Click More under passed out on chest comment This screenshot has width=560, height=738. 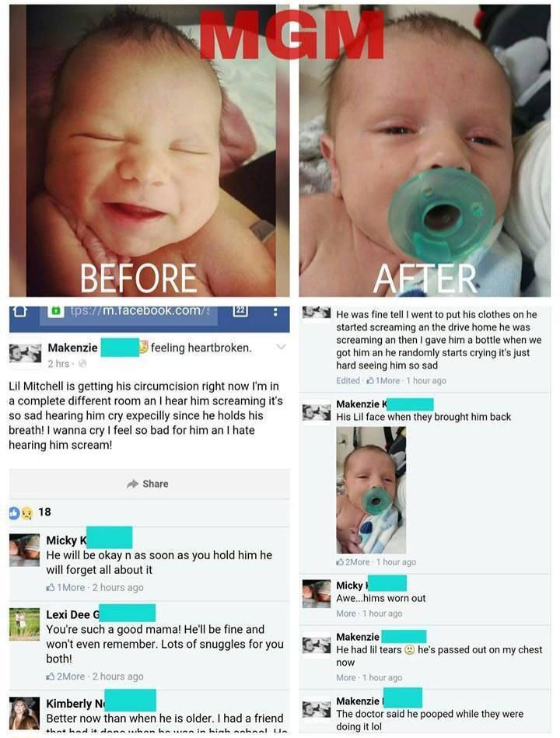346,677
